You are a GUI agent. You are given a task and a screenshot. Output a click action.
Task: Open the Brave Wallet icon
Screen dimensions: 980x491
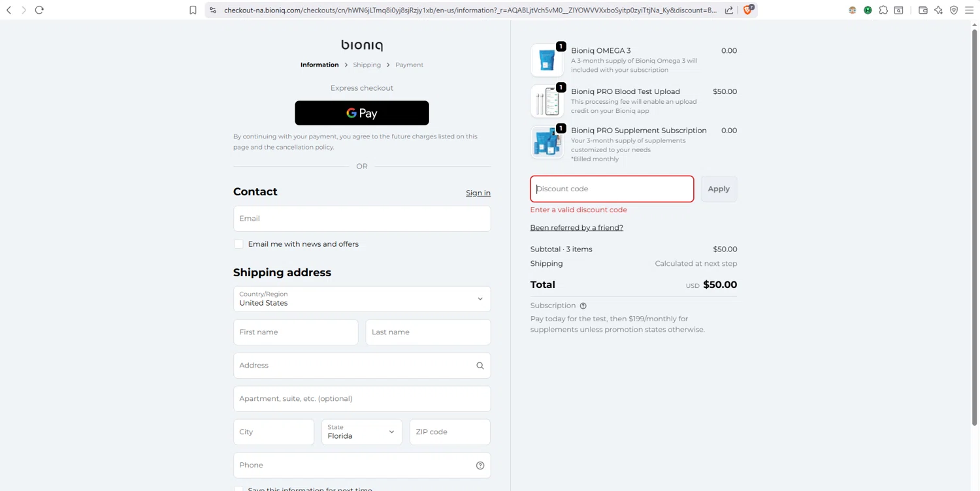(x=923, y=10)
